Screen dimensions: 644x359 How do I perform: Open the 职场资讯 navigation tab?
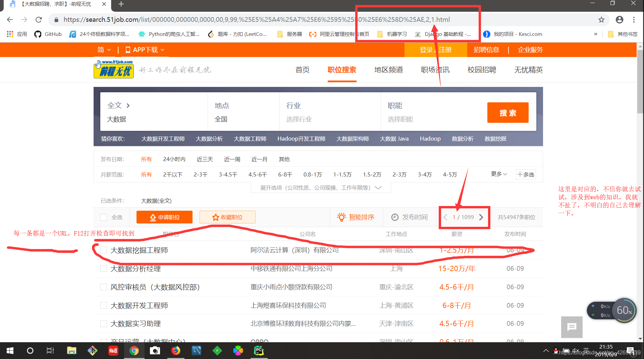coord(435,70)
